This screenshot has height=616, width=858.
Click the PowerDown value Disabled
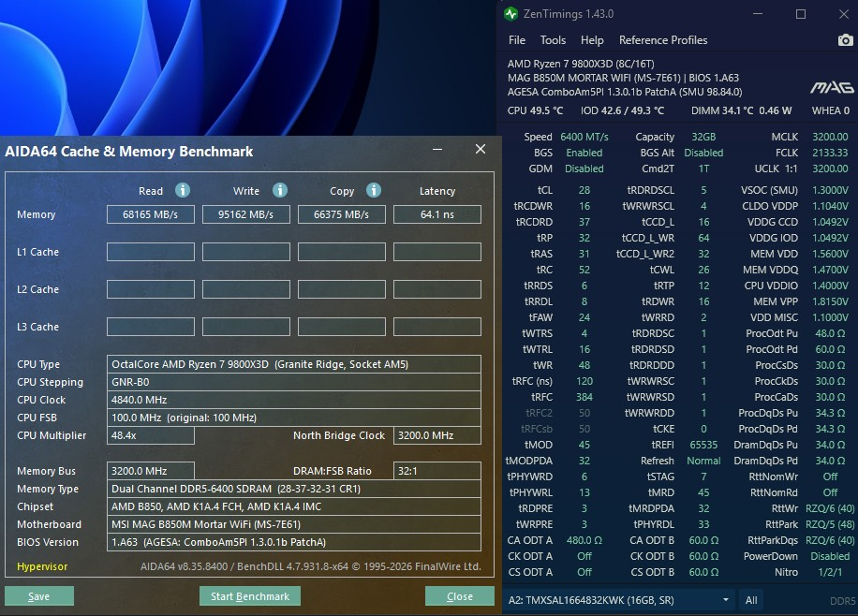pos(830,556)
